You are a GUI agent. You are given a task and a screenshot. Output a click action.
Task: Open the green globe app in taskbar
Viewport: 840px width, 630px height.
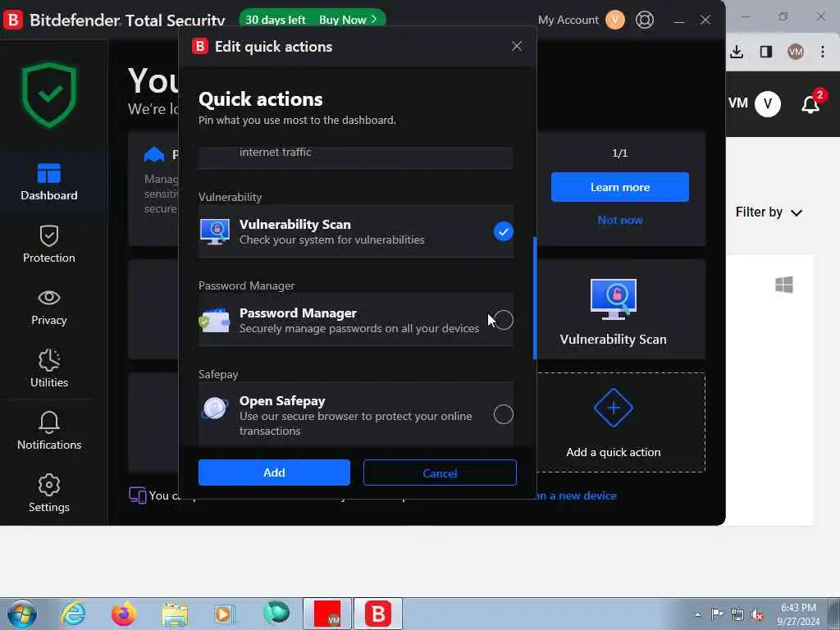click(x=276, y=613)
